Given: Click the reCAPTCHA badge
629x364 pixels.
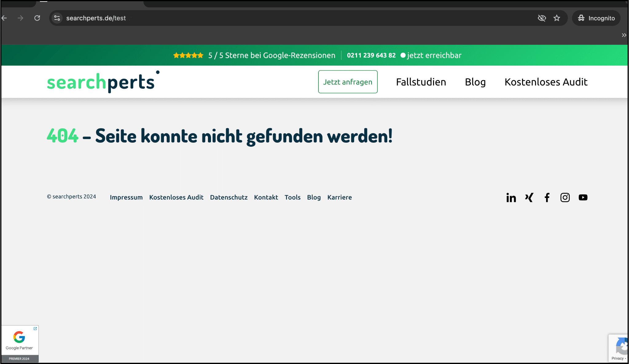Looking at the screenshot, I should point(618,348).
